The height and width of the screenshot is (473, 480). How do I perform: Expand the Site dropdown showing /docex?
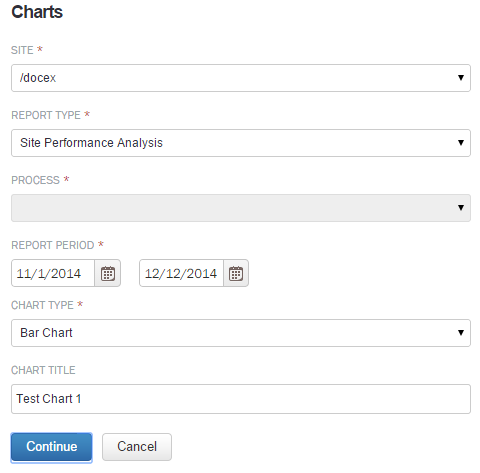(x=241, y=78)
